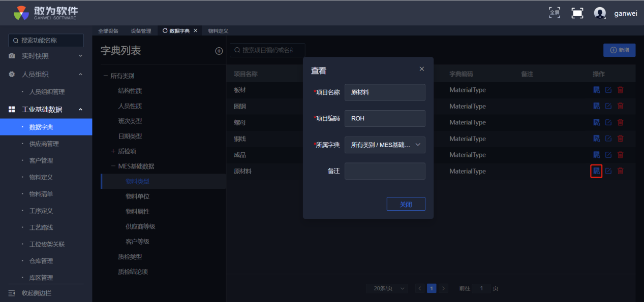The width and height of the screenshot is (644, 302).
Task: Delete icon for 原材料 row
Action: pyautogui.click(x=620, y=171)
